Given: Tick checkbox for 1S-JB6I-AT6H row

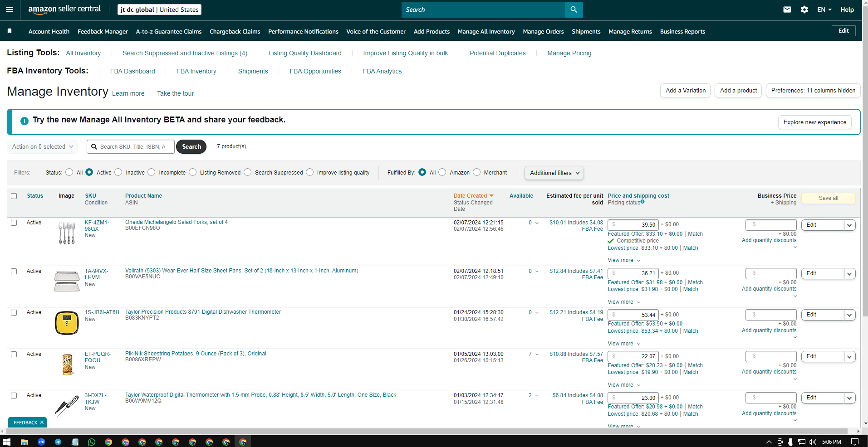Looking at the screenshot, I should [x=14, y=313].
